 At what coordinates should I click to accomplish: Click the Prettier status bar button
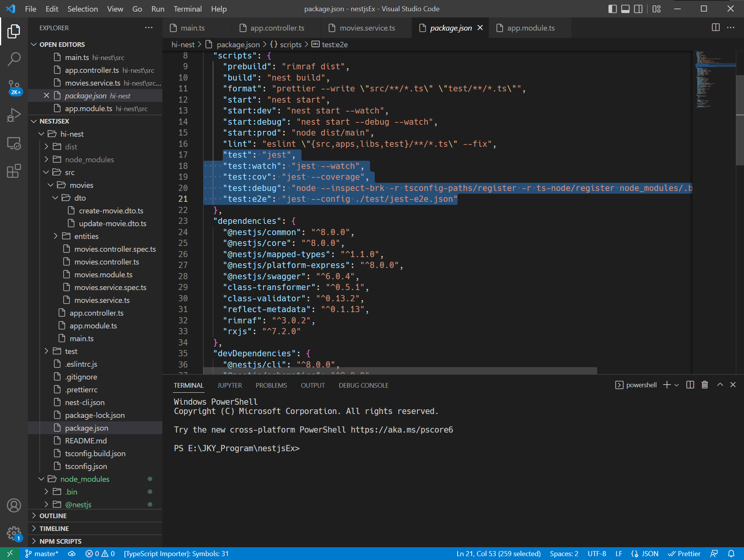click(x=684, y=554)
